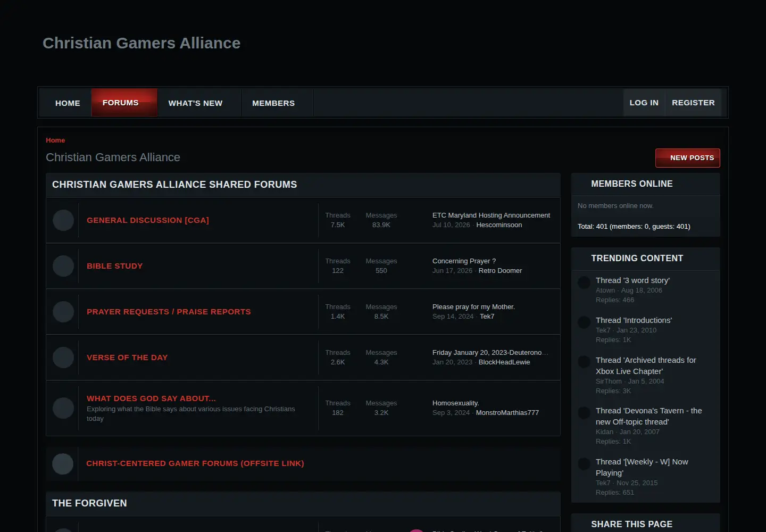Open the 'Homosexuality.' latest post
The height and width of the screenshot is (532, 766).
pos(456,403)
